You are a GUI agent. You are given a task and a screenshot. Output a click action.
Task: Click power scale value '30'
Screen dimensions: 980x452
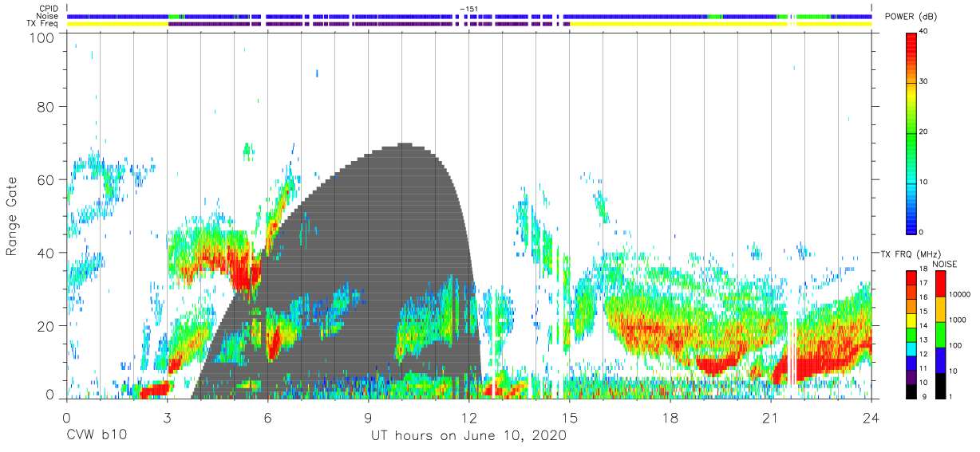click(925, 82)
